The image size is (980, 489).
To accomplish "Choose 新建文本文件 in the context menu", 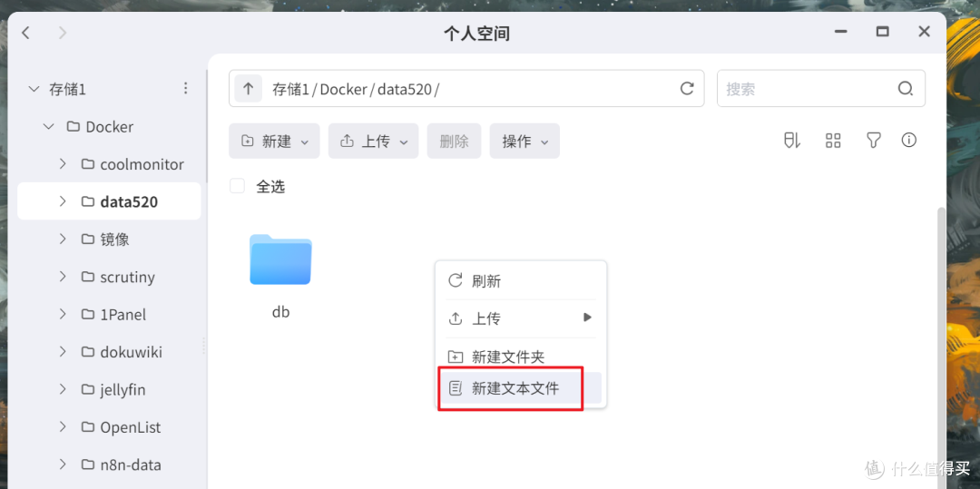I will click(521, 388).
